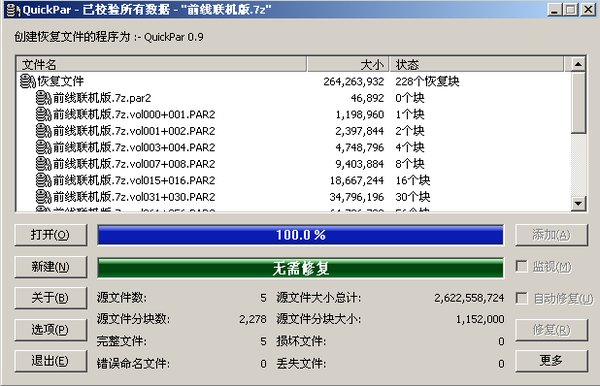Toggle the 自动修复(U) checkbox
Viewport: 600px width, 386px height.
[x=522, y=298]
